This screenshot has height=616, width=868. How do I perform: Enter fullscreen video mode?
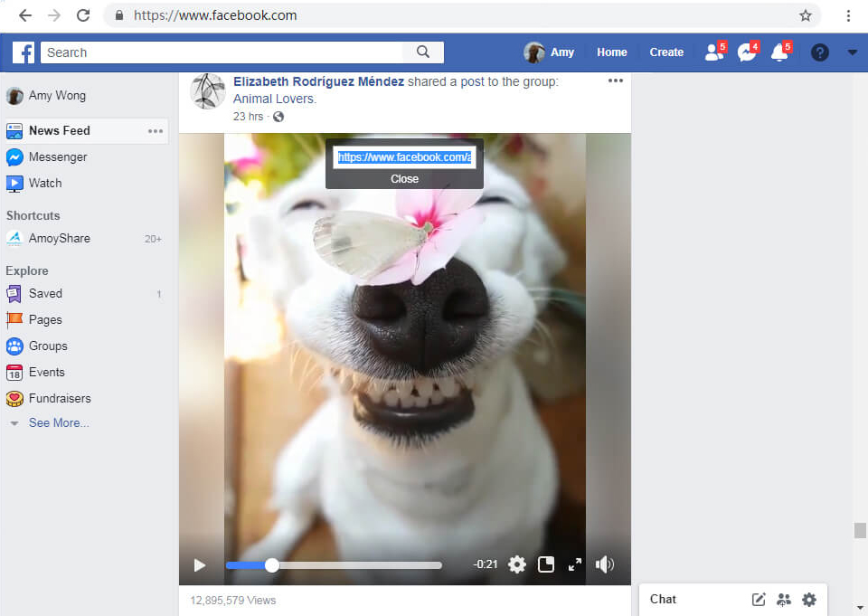[575, 564]
